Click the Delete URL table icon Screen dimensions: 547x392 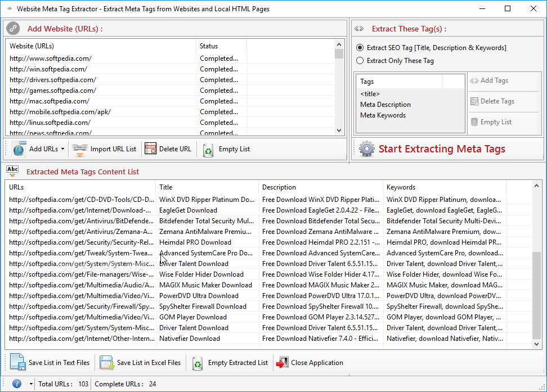(x=150, y=148)
